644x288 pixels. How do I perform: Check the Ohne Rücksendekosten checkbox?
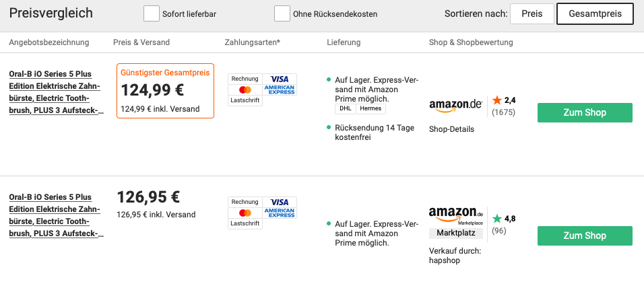tap(282, 13)
